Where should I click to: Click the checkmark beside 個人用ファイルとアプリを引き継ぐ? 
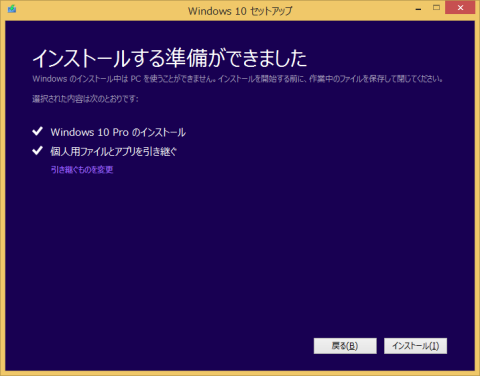[37, 151]
